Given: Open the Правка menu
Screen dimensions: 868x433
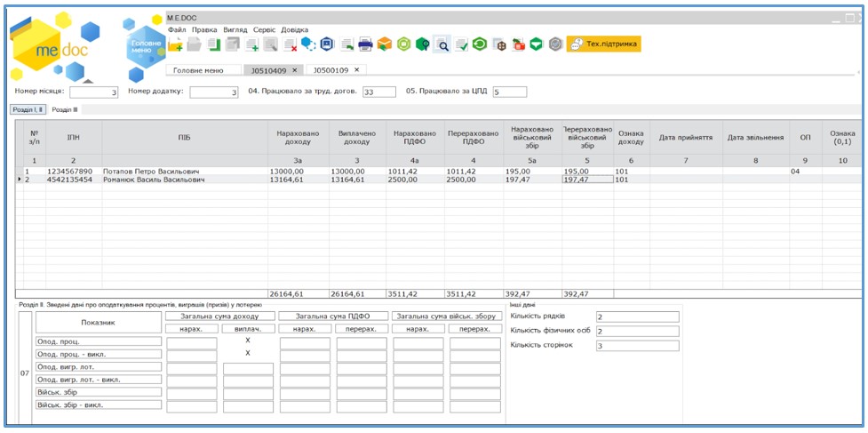Looking at the screenshot, I should click(205, 30).
